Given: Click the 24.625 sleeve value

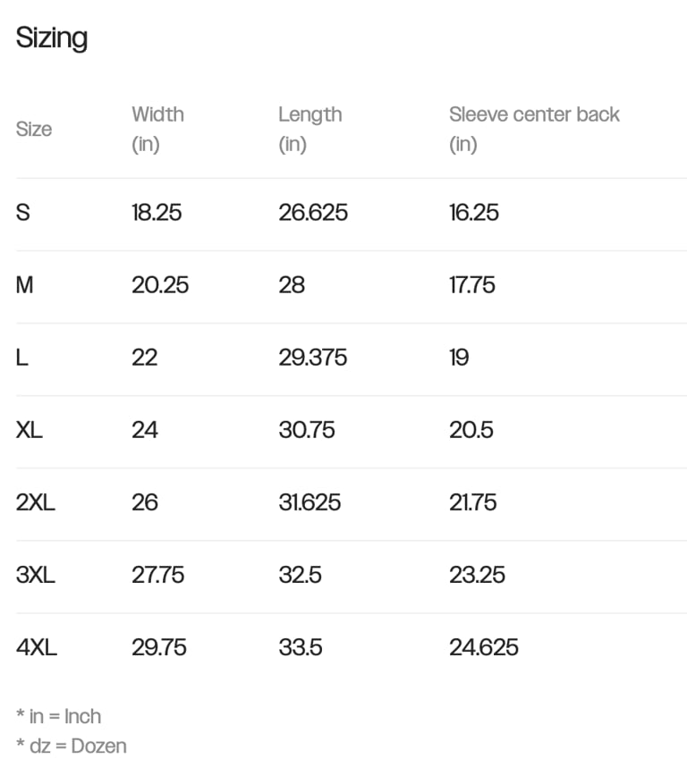Looking at the screenshot, I should click(483, 647).
